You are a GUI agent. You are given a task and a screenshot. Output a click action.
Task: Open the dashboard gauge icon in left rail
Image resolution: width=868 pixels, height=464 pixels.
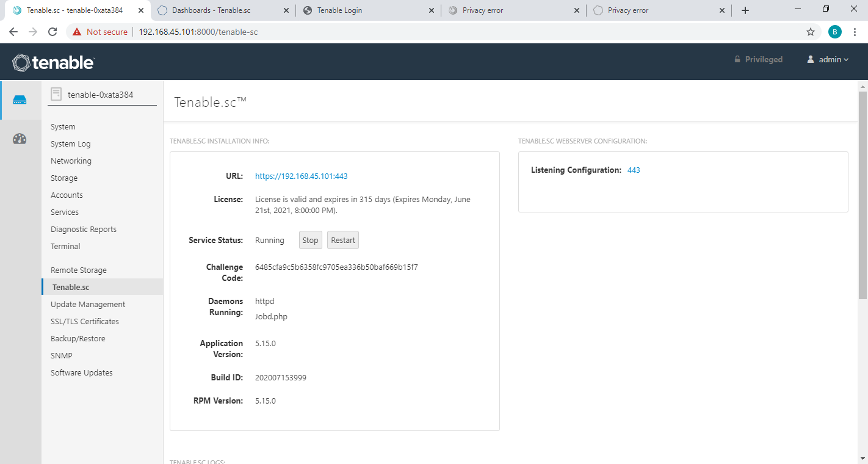[x=20, y=139]
